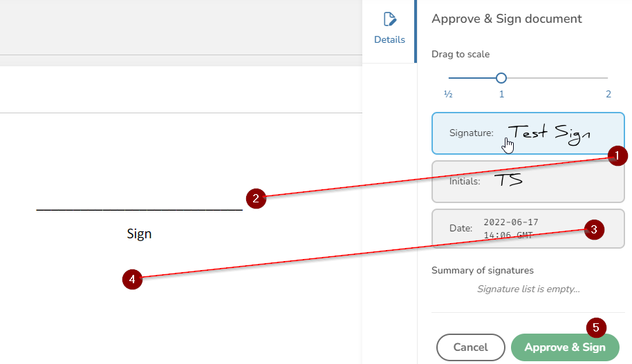
Task: Click the Details document-pen icon
Action: (389, 19)
